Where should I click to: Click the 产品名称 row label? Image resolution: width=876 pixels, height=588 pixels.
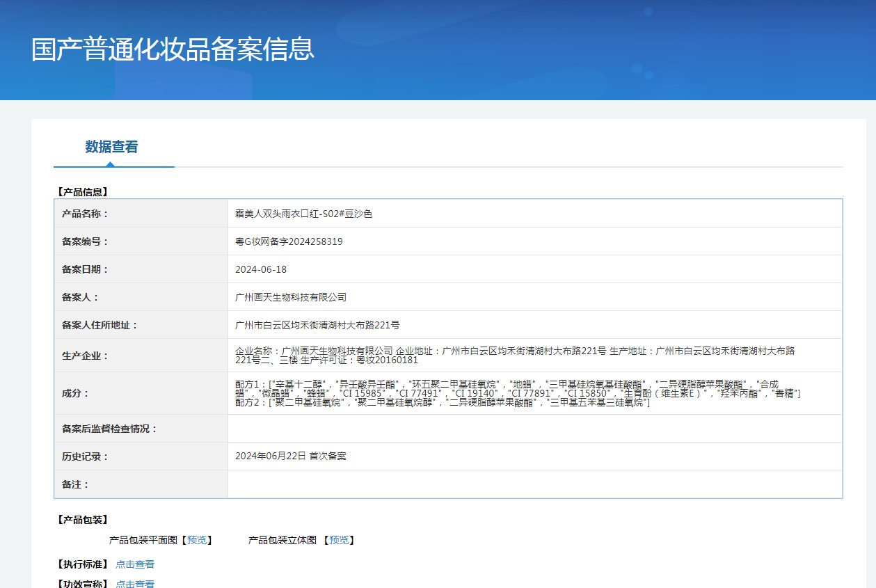tap(85, 214)
